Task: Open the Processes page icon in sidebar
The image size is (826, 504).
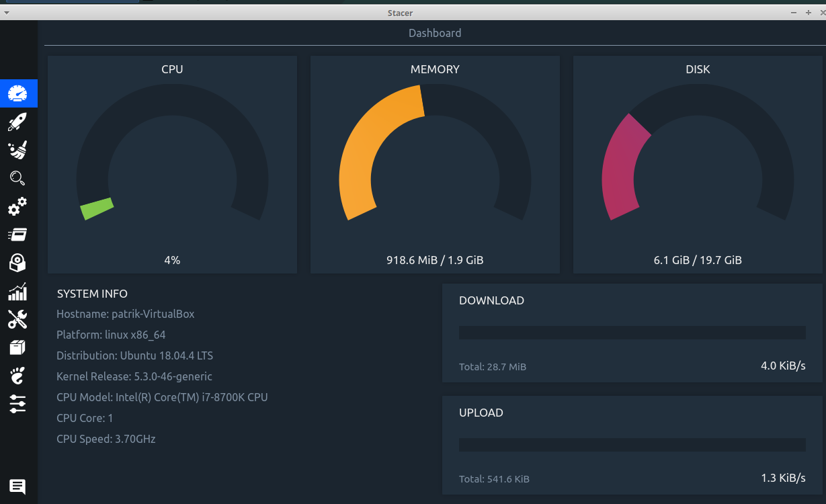Action: [x=17, y=235]
